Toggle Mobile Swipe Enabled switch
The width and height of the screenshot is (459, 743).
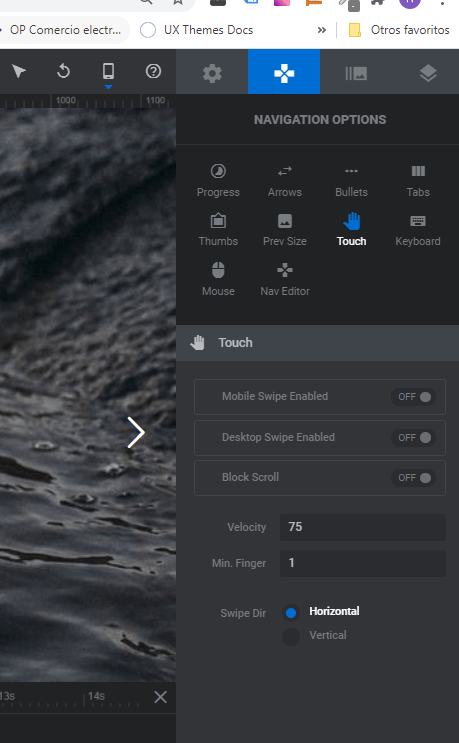[x=414, y=397]
